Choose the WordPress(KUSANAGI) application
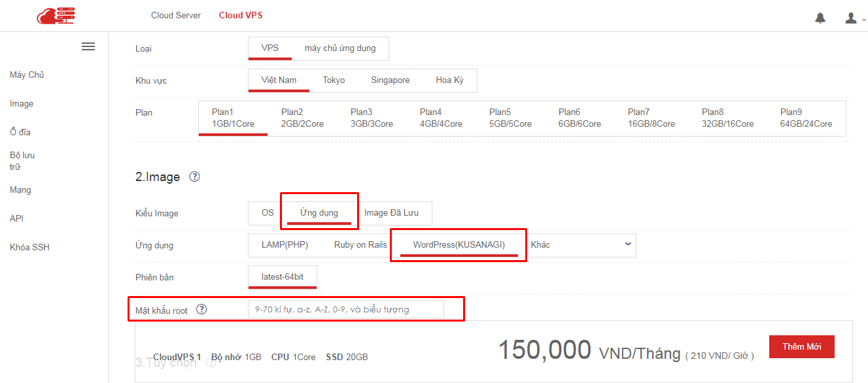This screenshot has height=383, width=868. tap(459, 244)
